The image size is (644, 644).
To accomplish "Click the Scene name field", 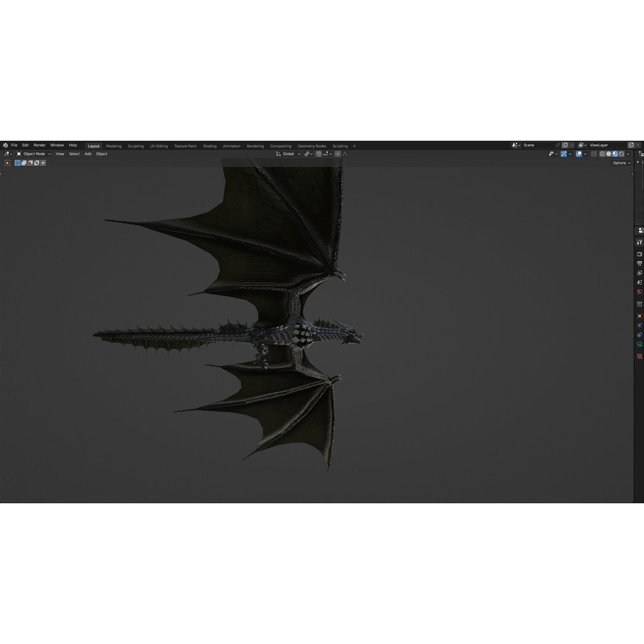I will [538, 145].
